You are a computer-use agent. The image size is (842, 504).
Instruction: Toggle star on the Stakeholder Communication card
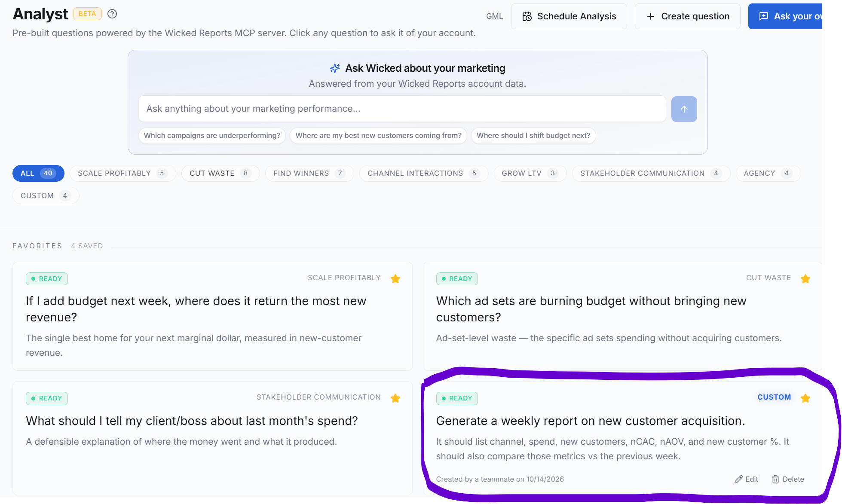click(395, 398)
